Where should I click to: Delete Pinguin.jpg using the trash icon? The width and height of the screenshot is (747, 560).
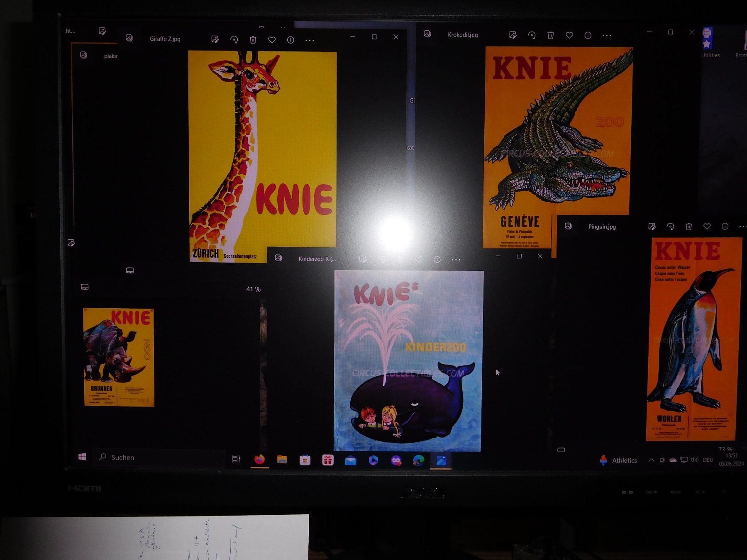click(689, 226)
